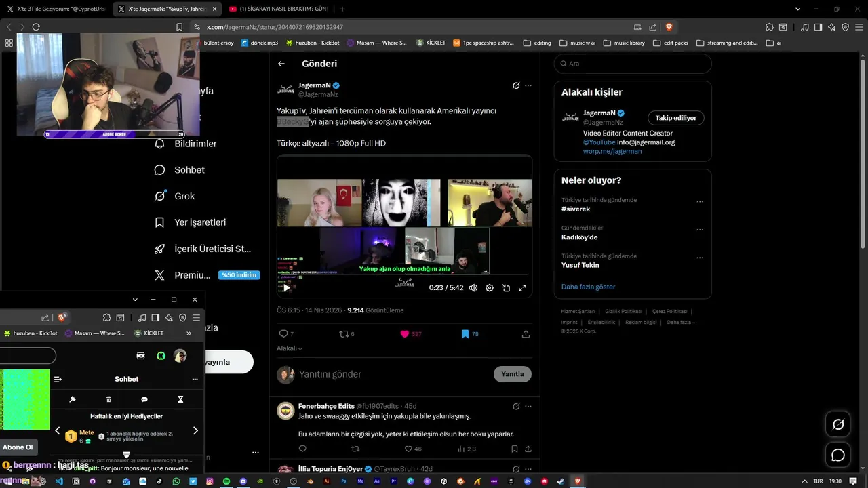
Task: Expand the main browser tab search chevron
Action: pos(798,9)
